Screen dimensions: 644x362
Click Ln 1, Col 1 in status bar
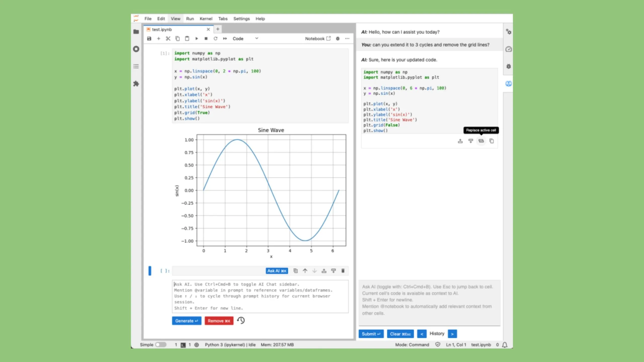tap(456, 345)
